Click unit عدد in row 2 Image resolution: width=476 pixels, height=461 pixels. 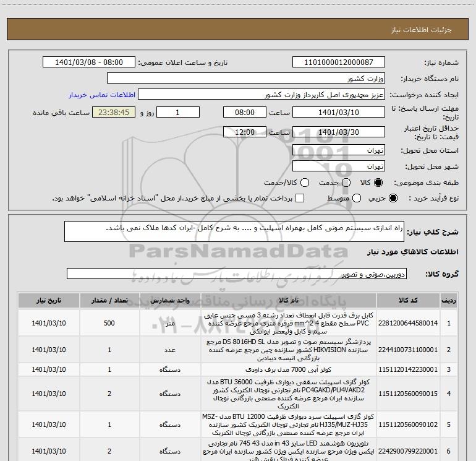click(x=170, y=350)
